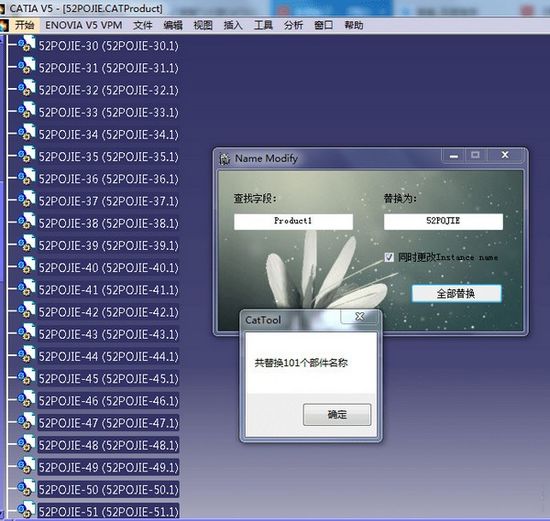Select tree node 52POJIE-46 (52POJIE-46.1)
This screenshot has width=550, height=521.
(108, 401)
